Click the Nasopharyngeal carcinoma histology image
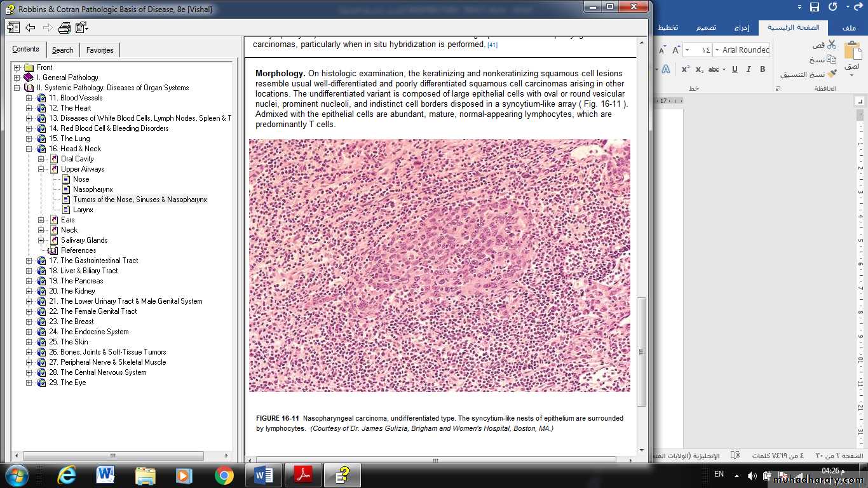The image size is (868, 488). [x=439, y=266]
